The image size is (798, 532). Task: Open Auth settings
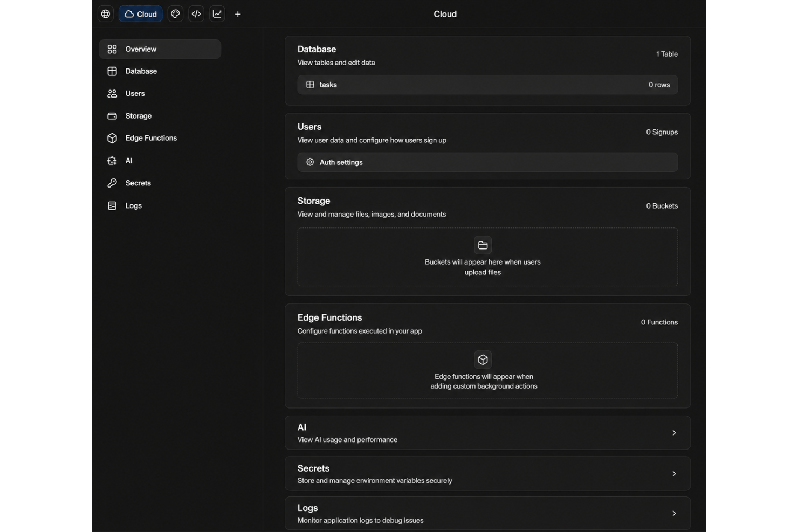(487, 162)
